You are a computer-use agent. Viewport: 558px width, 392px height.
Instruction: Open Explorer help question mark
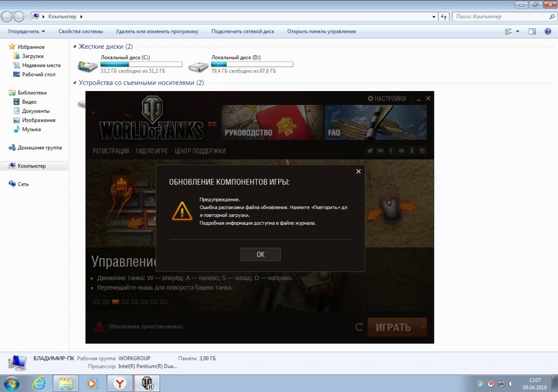547,32
